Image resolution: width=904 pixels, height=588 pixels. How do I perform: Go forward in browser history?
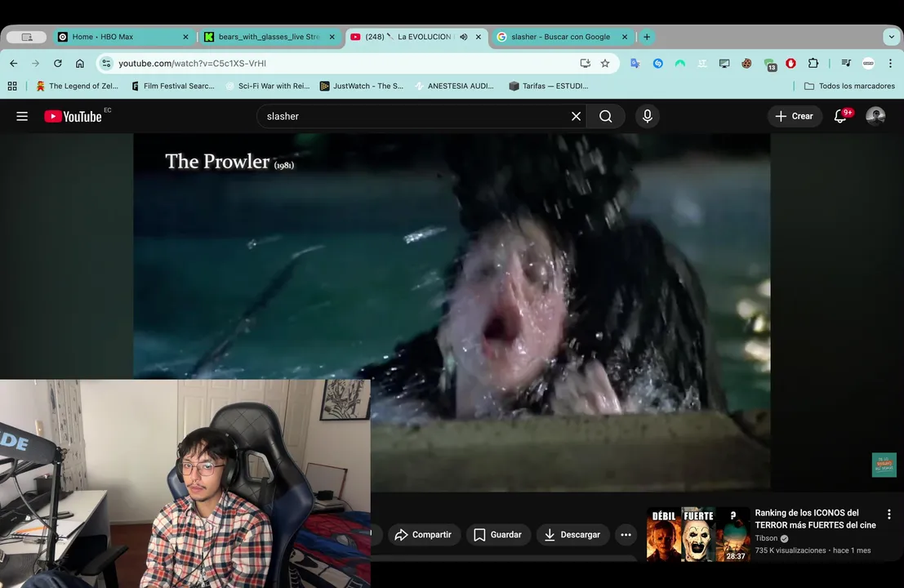[36, 64]
